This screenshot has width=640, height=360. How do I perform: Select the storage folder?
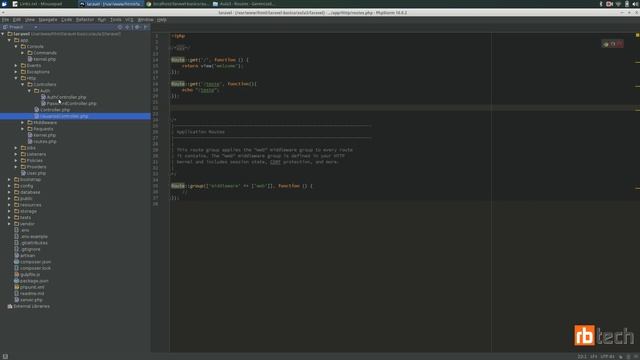(25, 211)
